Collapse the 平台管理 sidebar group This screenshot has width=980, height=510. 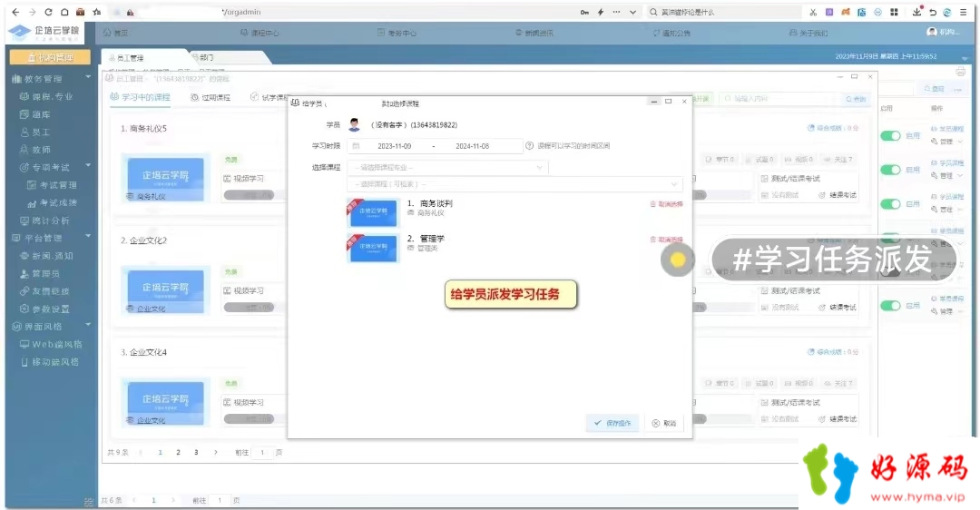[88, 237]
